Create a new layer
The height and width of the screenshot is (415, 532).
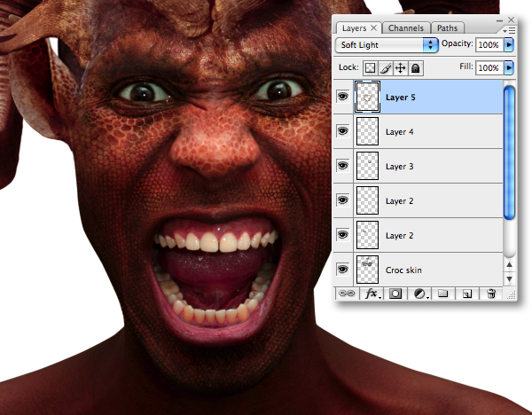467,294
